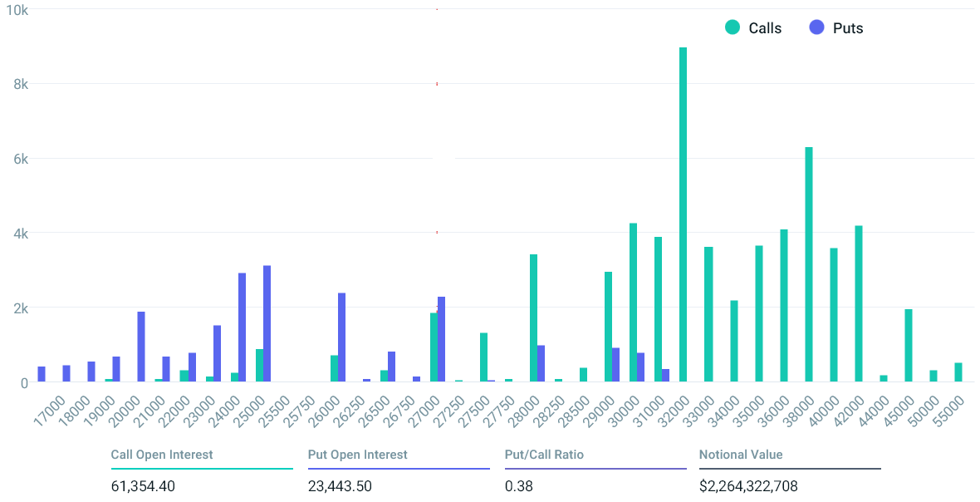Click the 32000 strike axis label
980x502 pixels.
tap(674, 411)
